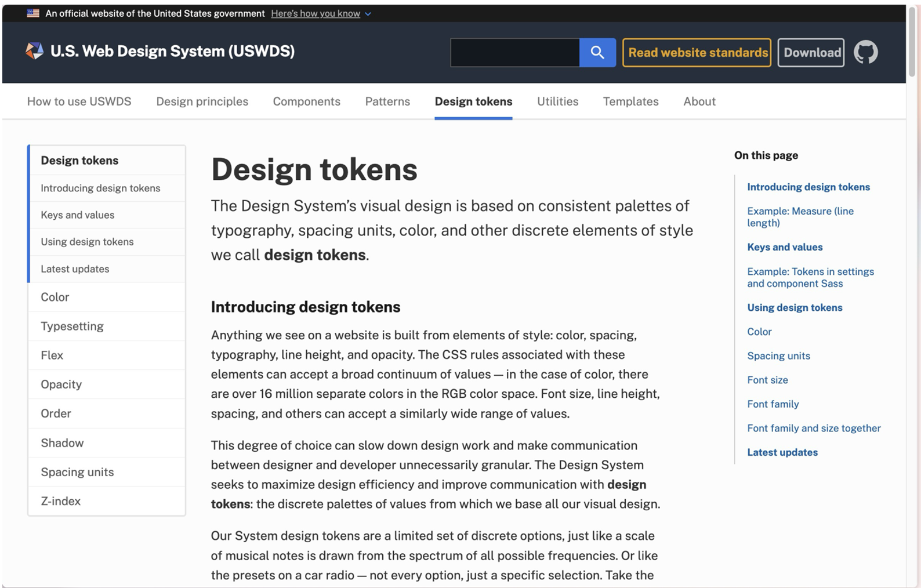Open Patterns nav item
921x588 pixels.
pyautogui.click(x=387, y=101)
